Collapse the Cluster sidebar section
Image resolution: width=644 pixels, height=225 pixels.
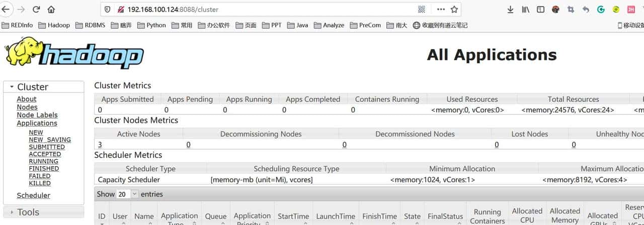pos(44,86)
